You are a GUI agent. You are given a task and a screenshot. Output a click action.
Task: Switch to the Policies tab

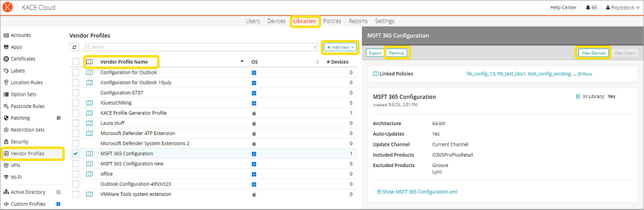click(x=332, y=21)
